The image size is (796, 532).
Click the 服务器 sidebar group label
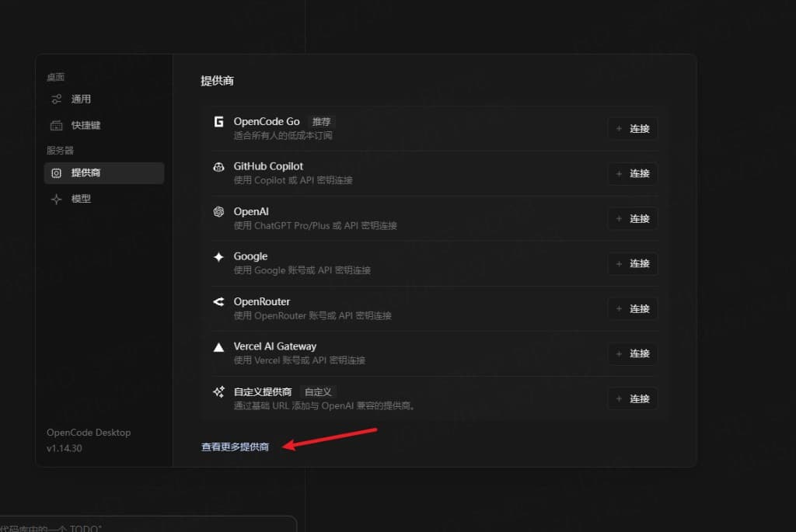(60, 151)
